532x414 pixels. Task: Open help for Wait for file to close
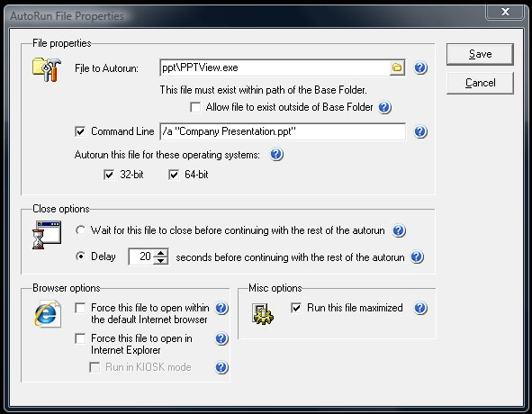399,230
